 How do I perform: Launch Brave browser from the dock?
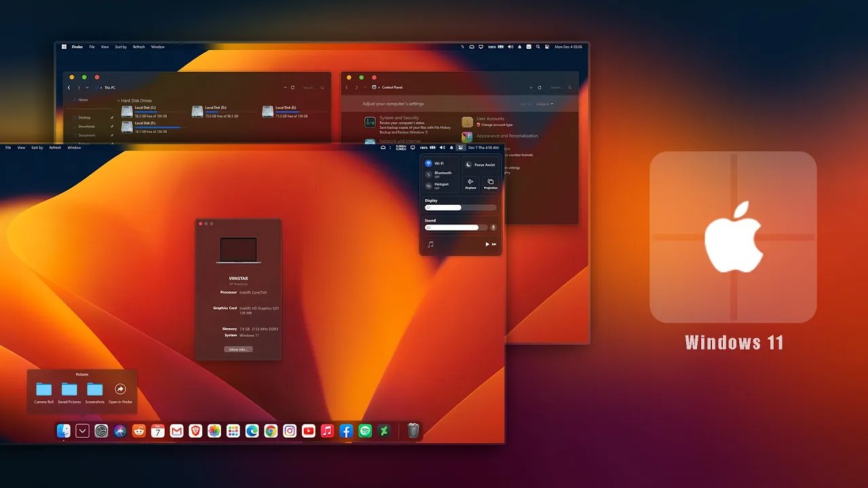195,431
